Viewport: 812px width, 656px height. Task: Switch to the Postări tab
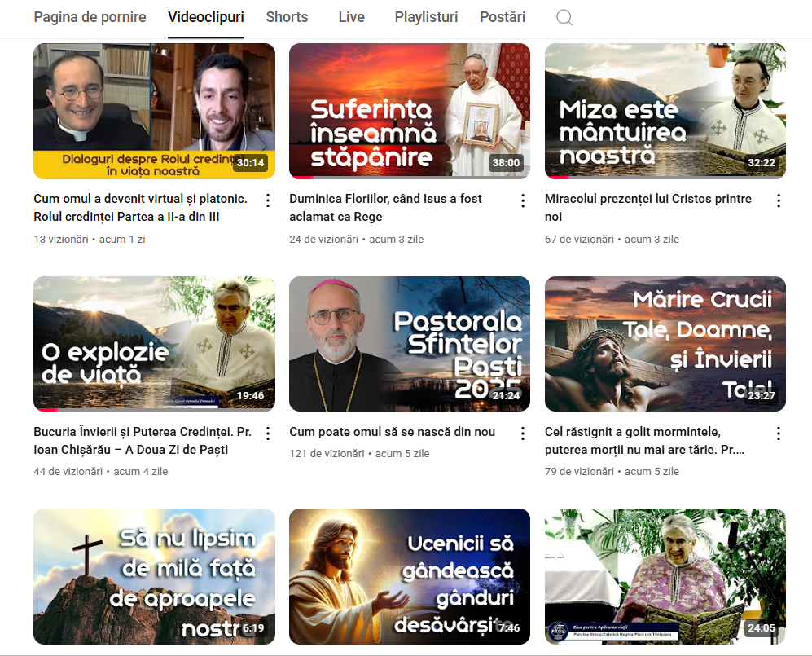click(503, 17)
